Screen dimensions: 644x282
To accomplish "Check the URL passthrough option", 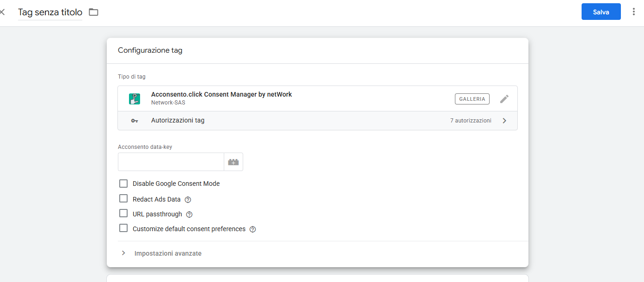I will (x=123, y=214).
